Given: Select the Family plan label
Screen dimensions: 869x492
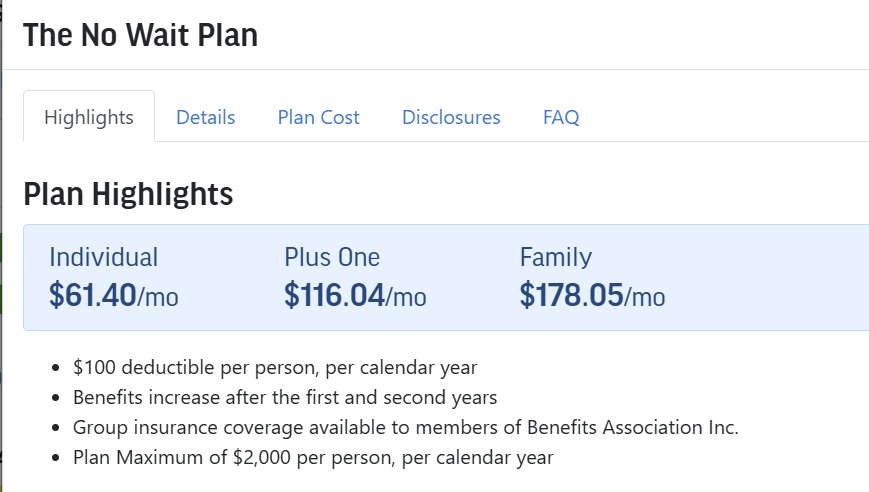Looking at the screenshot, I should [x=556, y=257].
